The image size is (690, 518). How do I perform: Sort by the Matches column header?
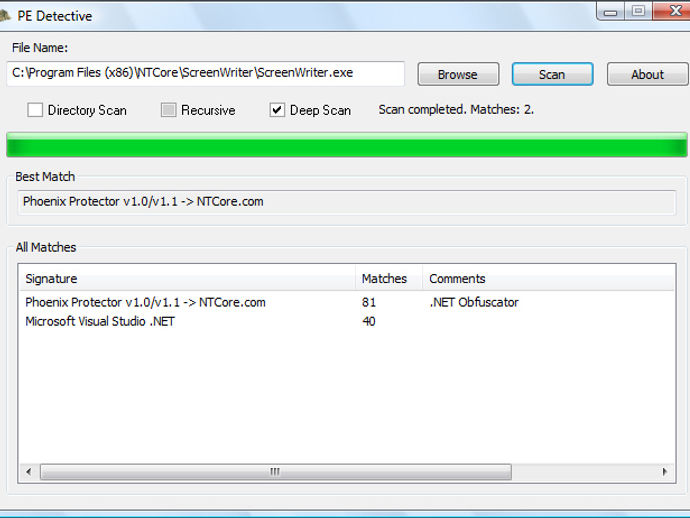[x=389, y=279]
